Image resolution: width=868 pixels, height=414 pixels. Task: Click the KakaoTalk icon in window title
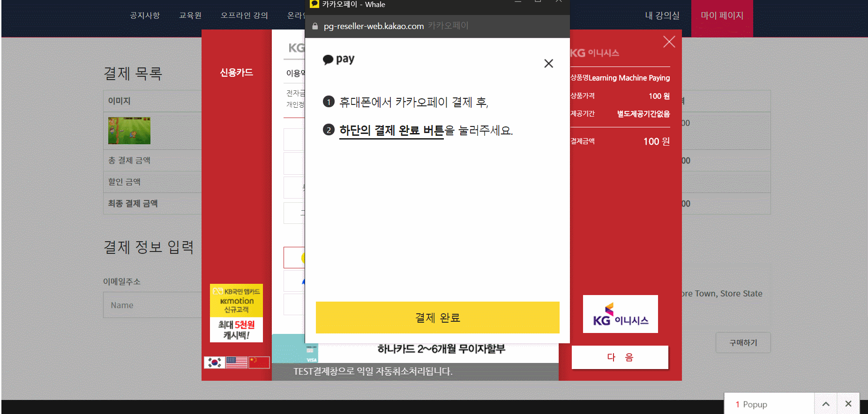[x=314, y=4]
